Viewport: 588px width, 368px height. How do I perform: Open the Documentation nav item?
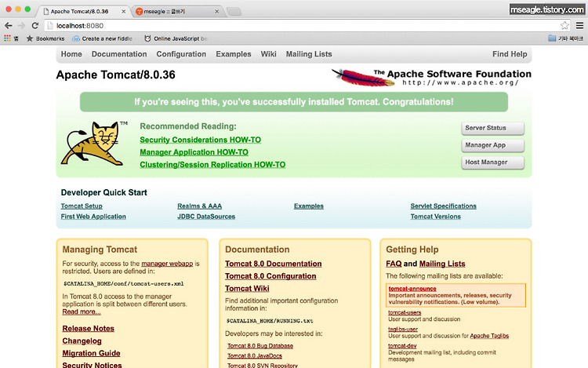119,54
